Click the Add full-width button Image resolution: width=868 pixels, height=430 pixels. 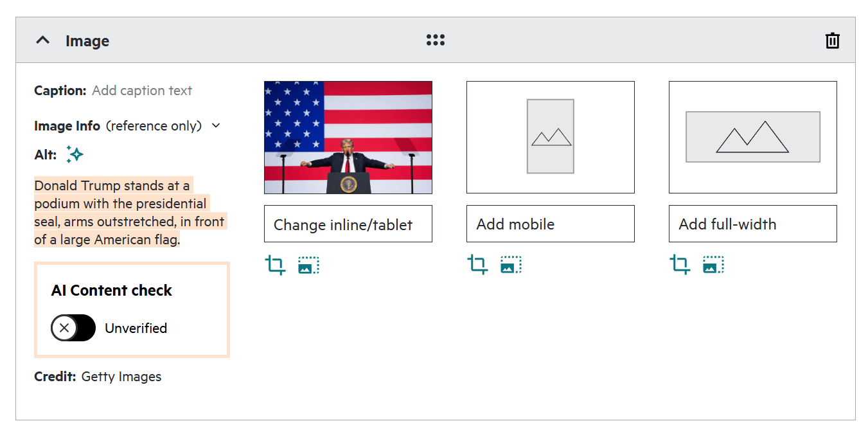tap(752, 224)
